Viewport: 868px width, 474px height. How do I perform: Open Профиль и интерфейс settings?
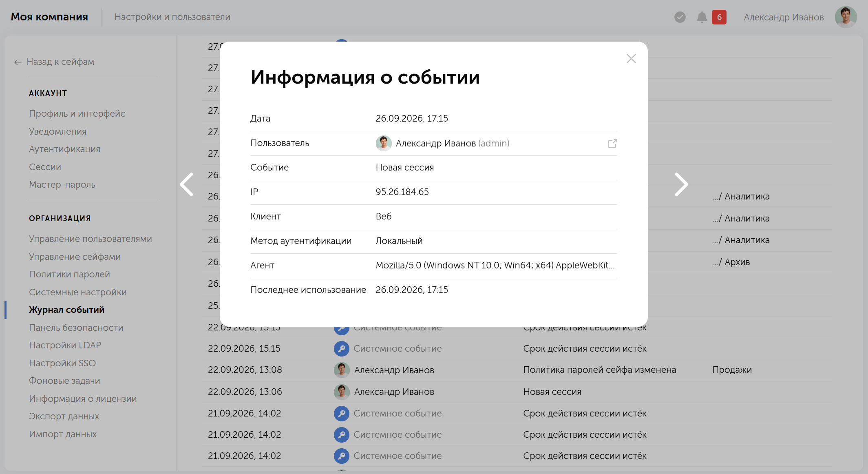(x=77, y=114)
